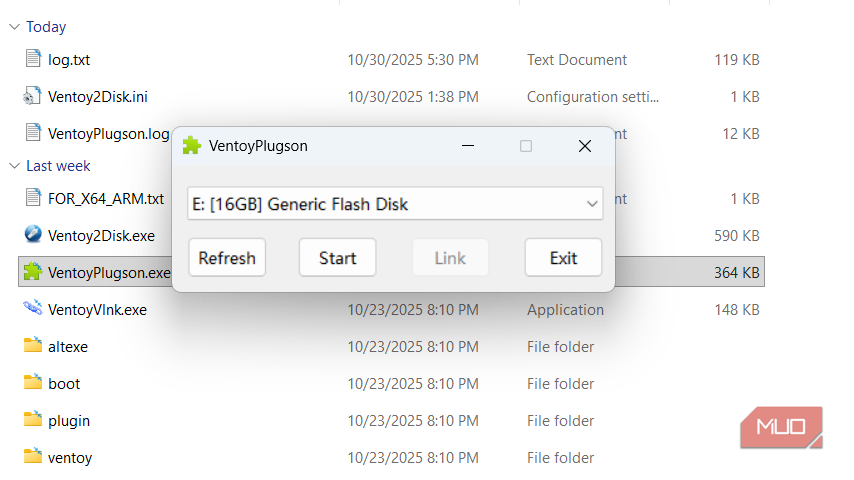Click the puzzle icon in VentoyPlugson title bar
This screenshot has width=854, height=480.
(x=192, y=146)
